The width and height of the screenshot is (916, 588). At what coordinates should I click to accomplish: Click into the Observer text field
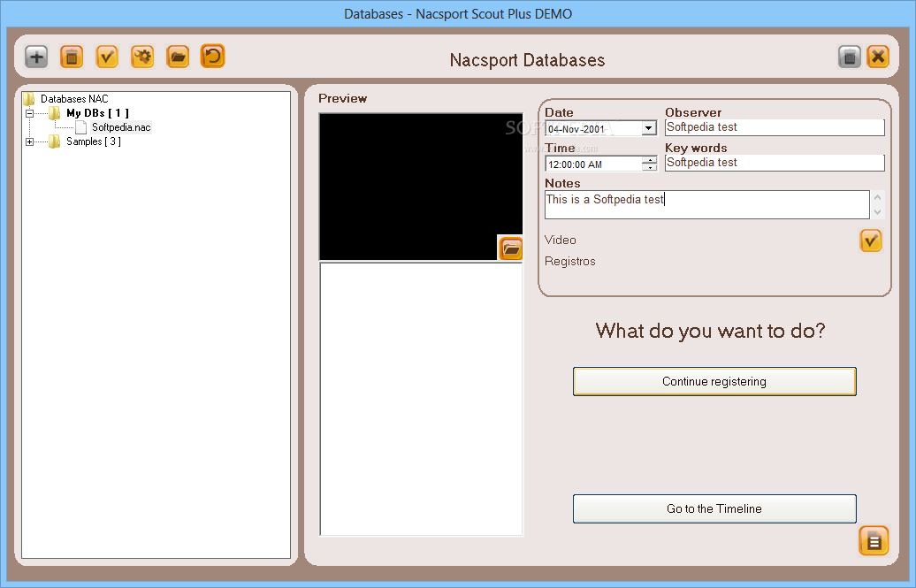[x=775, y=127]
